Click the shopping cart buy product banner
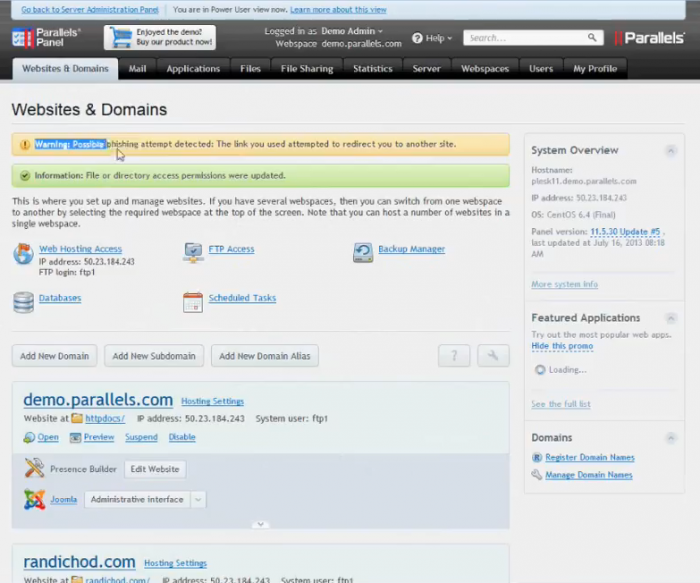 pyautogui.click(x=160, y=37)
